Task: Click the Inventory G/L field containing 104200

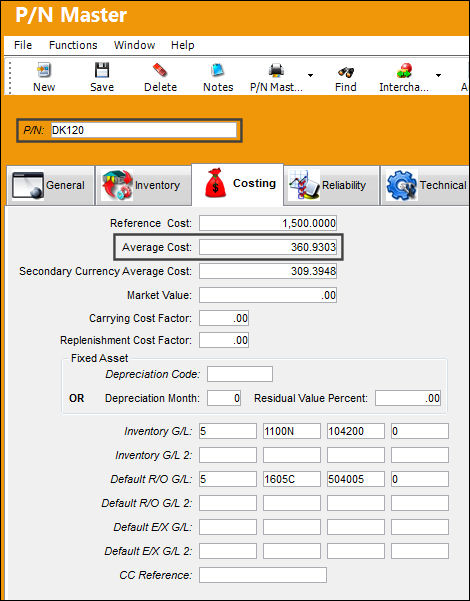Action: [x=356, y=431]
